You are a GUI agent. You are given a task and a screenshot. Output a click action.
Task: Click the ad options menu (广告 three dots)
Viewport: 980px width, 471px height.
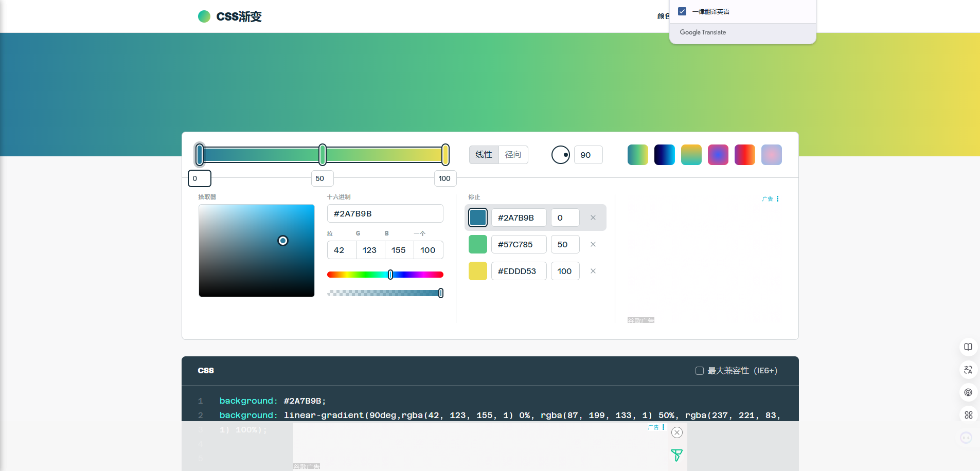click(778, 199)
